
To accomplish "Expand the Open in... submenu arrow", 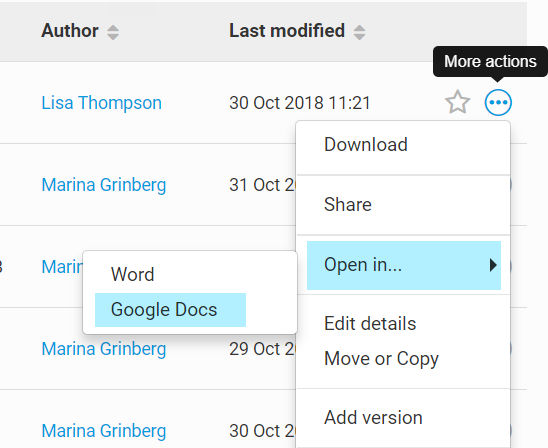I will coord(493,265).
